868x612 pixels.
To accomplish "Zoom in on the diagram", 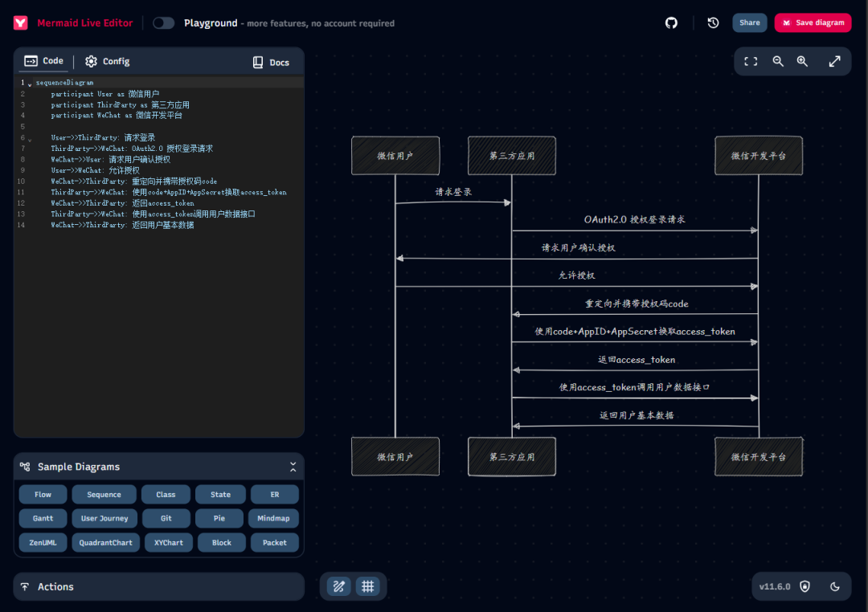I will 802,61.
